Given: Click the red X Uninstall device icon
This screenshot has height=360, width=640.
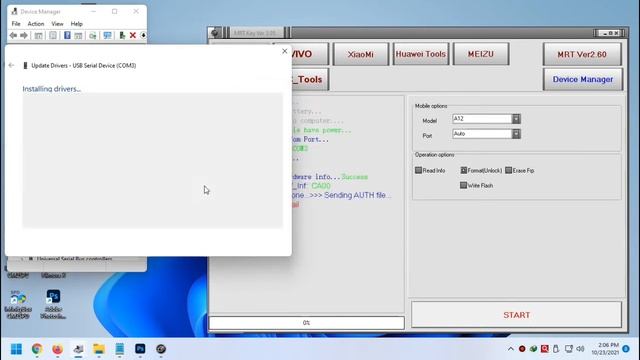Looking at the screenshot, I should point(133,36).
